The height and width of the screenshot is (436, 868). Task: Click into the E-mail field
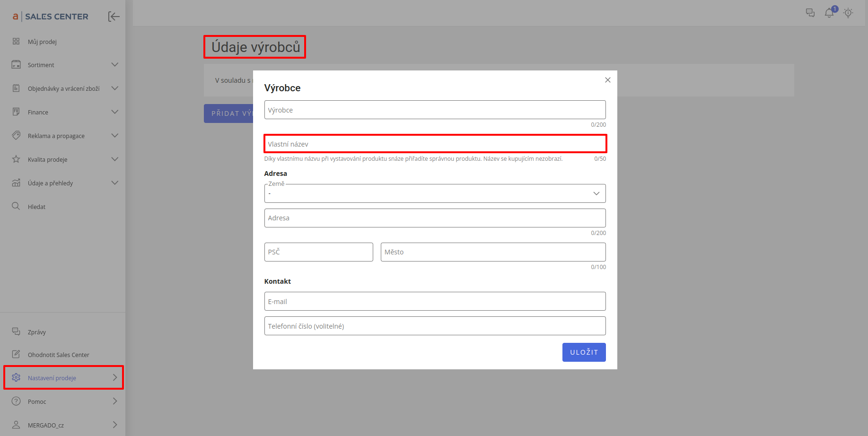(434, 301)
